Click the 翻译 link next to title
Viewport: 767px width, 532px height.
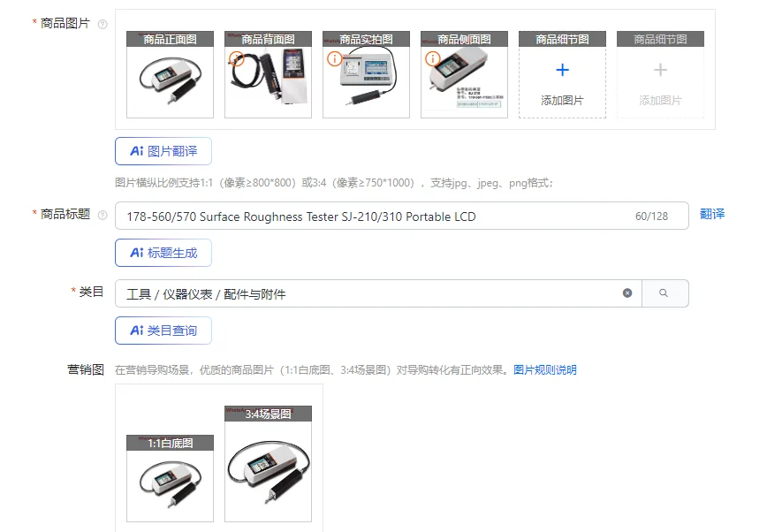[711, 214]
